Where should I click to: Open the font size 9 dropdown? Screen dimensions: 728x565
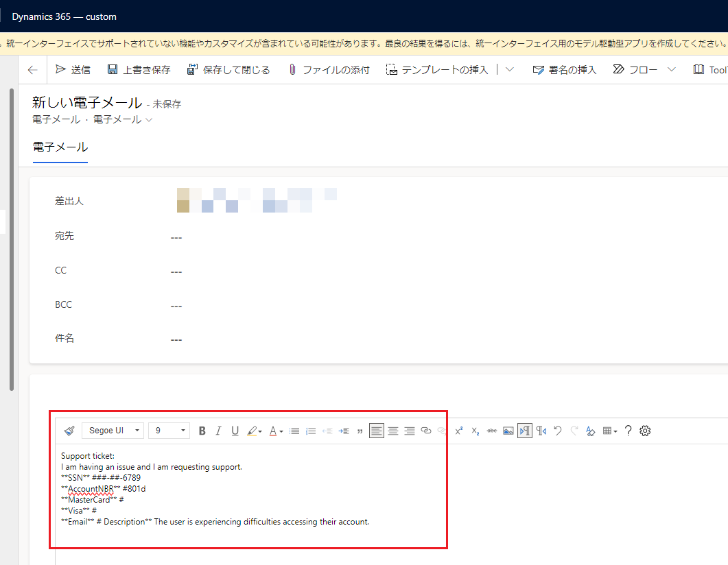tap(169, 431)
